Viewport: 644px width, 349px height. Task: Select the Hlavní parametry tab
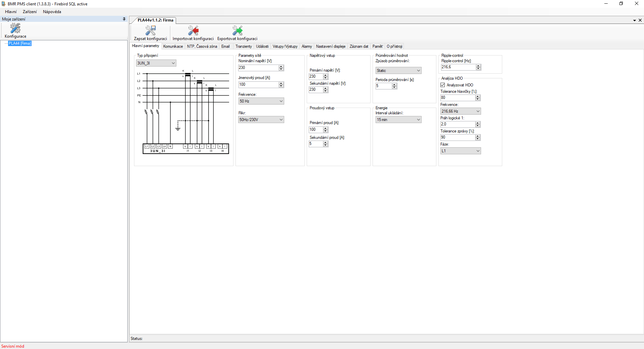(145, 46)
